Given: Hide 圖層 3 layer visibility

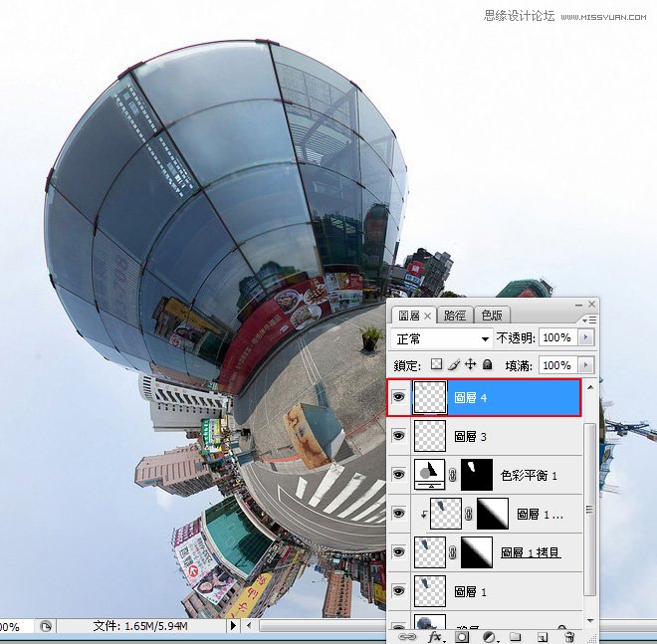Looking at the screenshot, I should (399, 436).
